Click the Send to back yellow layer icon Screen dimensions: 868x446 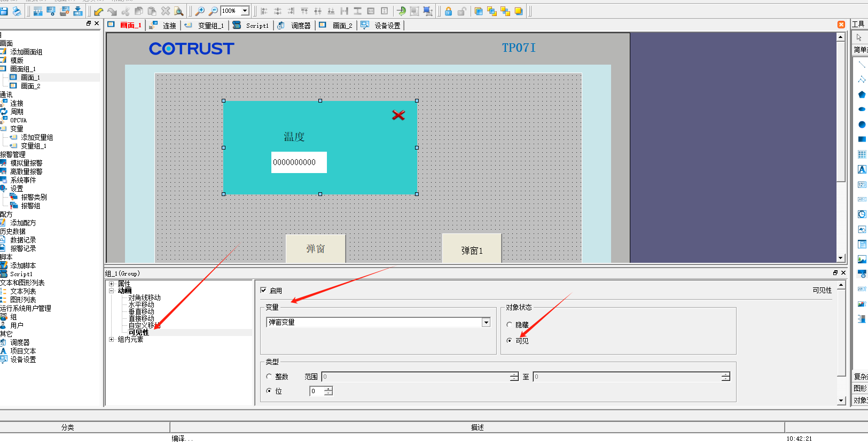coord(519,11)
